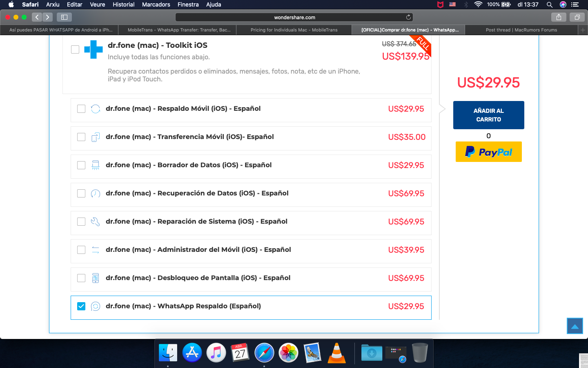Open the Marcadors menu
The height and width of the screenshot is (368, 588).
point(156,4)
